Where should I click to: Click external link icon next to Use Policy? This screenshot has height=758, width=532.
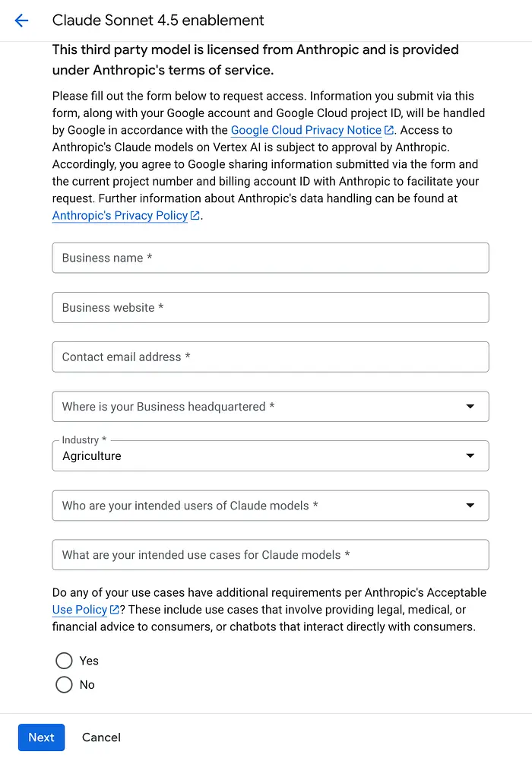coord(115,610)
